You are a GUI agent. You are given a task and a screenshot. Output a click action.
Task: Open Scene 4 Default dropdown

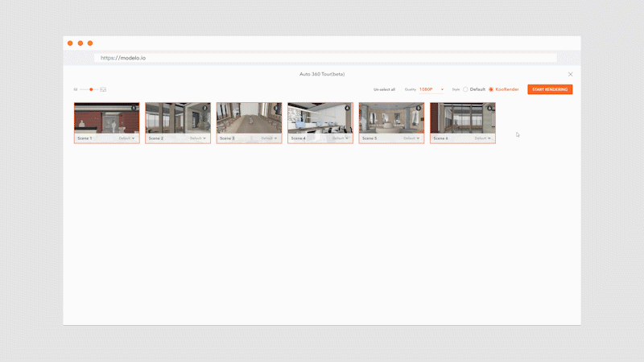[340, 138]
